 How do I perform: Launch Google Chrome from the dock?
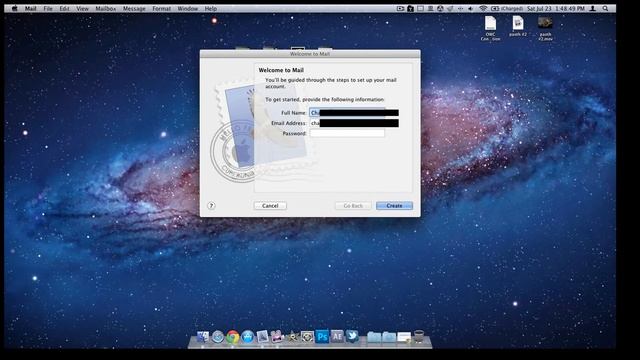[x=233, y=337]
